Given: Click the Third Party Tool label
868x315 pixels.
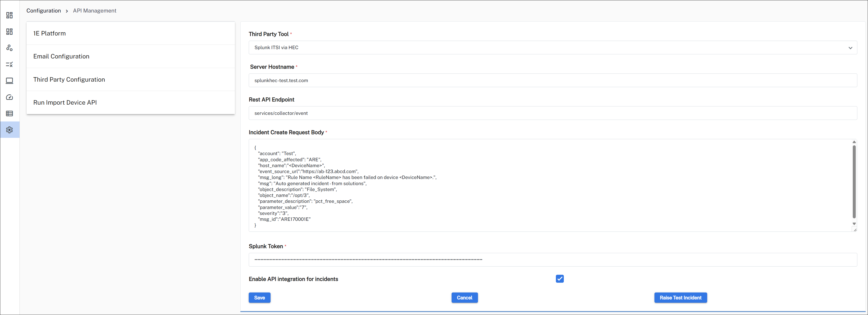Looking at the screenshot, I should pyautogui.click(x=269, y=34).
